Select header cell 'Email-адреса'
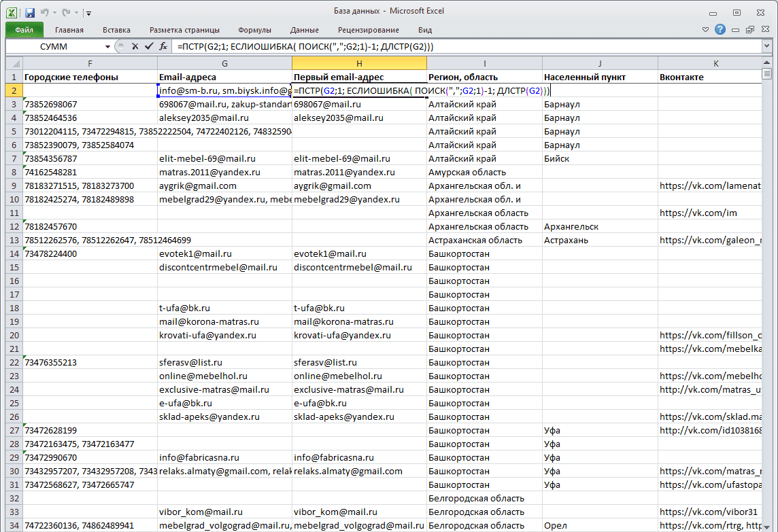The height and width of the screenshot is (532, 778). coord(225,77)
